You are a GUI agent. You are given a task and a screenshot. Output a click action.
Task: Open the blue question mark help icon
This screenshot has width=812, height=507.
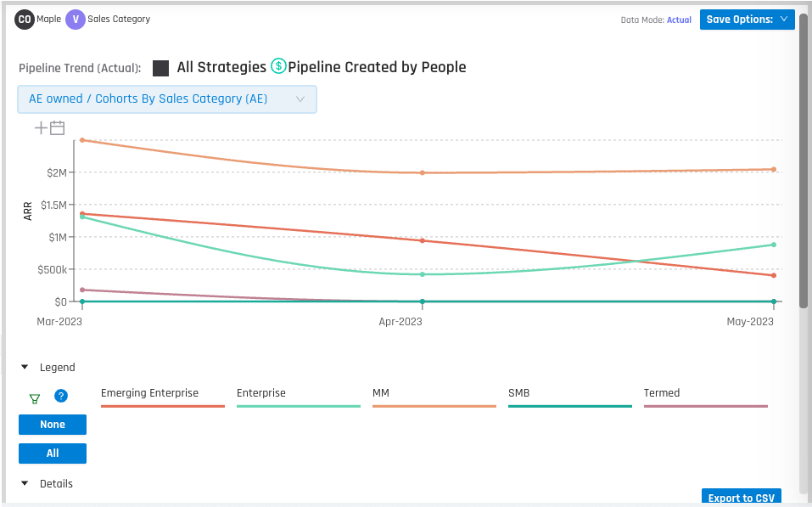pos(61,396)
